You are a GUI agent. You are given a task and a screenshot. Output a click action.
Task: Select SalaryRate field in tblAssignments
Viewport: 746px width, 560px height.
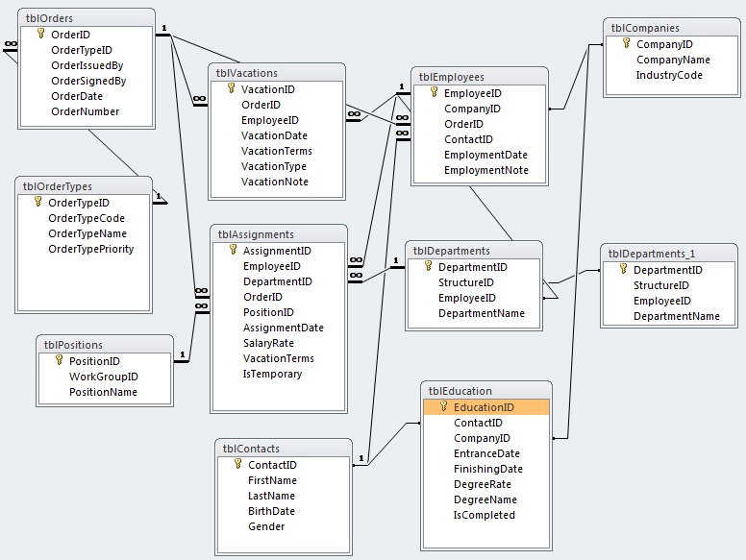(x=279, y=343)
